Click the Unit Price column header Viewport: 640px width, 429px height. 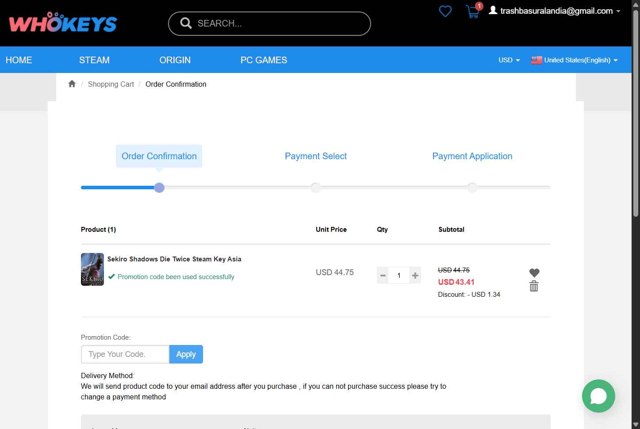tap(331, 229)
